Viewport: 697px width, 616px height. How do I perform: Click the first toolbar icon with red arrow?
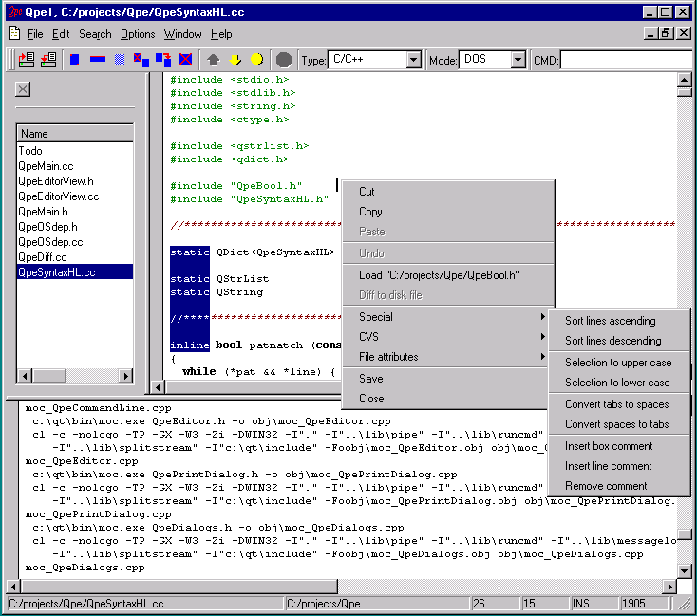tap(26, 60)
